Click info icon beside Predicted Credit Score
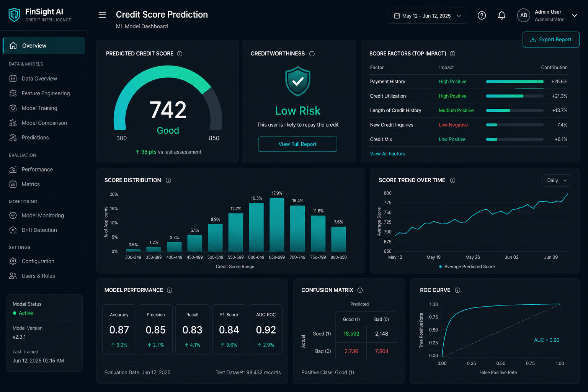Image resolution: width=588 pixels, height=392 pixels. (x=180, y=54)
